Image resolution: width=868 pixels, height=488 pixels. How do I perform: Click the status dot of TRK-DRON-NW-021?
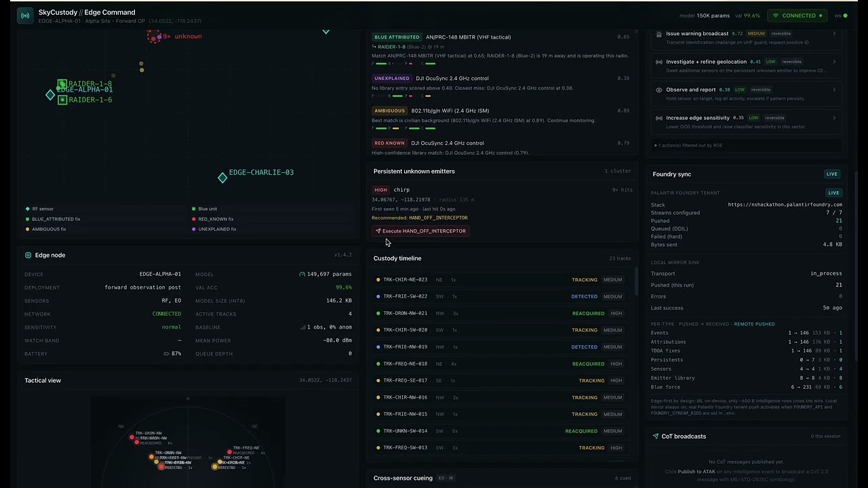[x=378, y=313]
